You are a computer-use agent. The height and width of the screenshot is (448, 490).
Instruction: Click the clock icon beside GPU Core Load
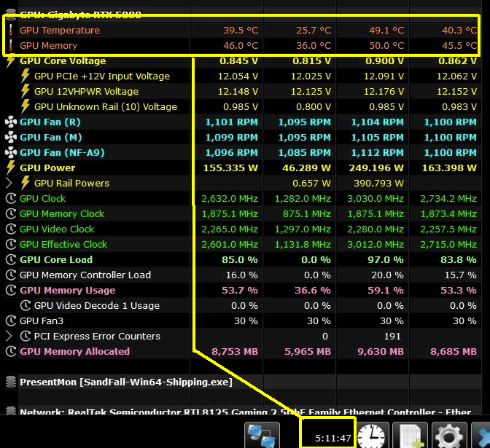coord(11,260)
